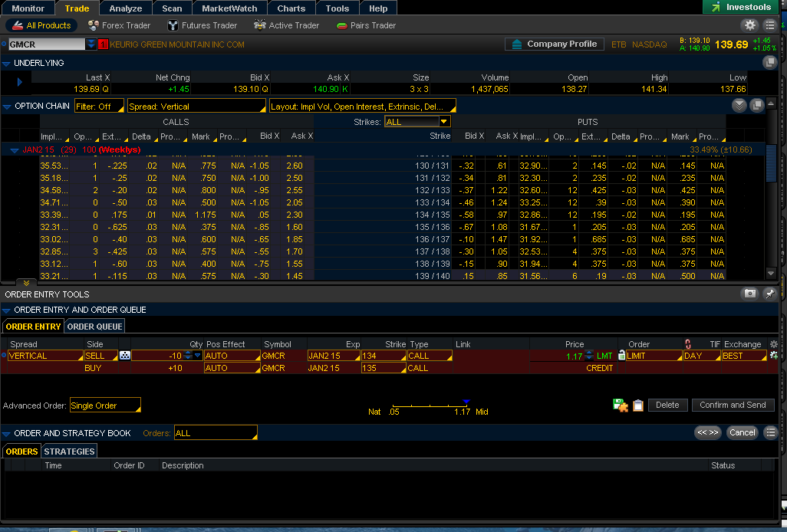Click the clipboard icon beside Delete
The image size is (787, 532).
click(638, 406)
